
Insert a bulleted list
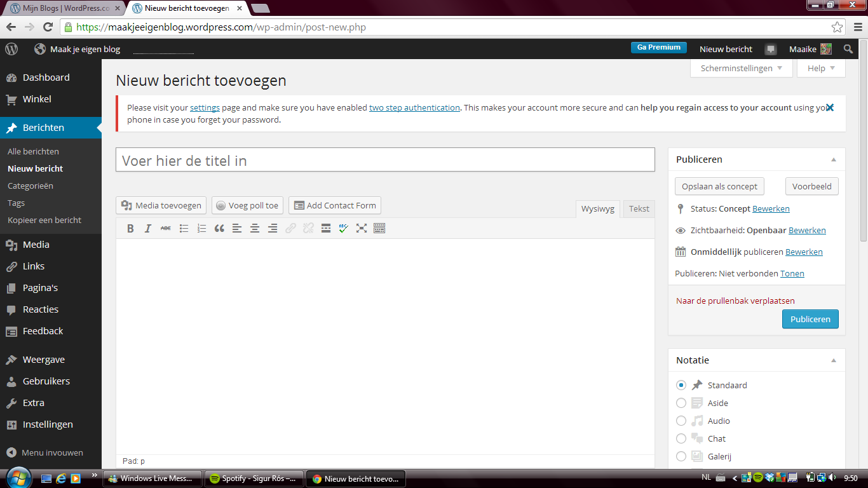pyautogui.click(x=184, y=228)
